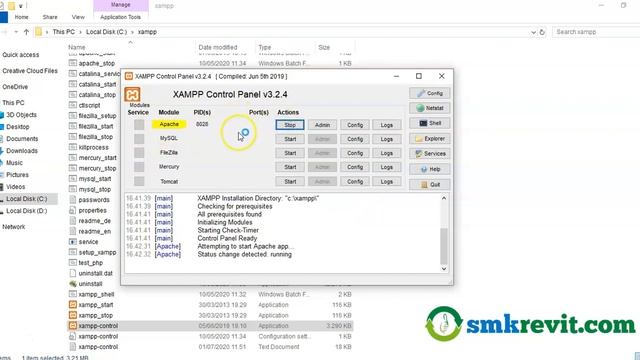The height and width of the screenshot is (360, 640).
Task: Click This PC in address breadcrumb
Action: pos(64,32)
